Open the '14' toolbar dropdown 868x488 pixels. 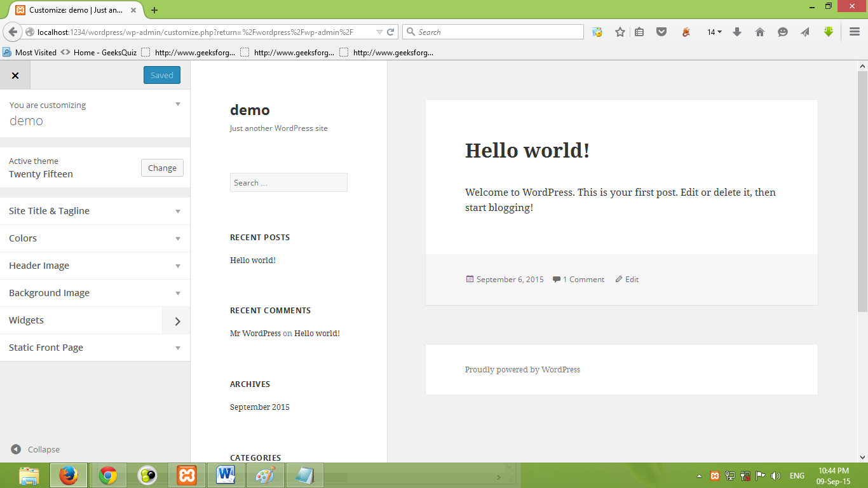[x=714, y=32]
